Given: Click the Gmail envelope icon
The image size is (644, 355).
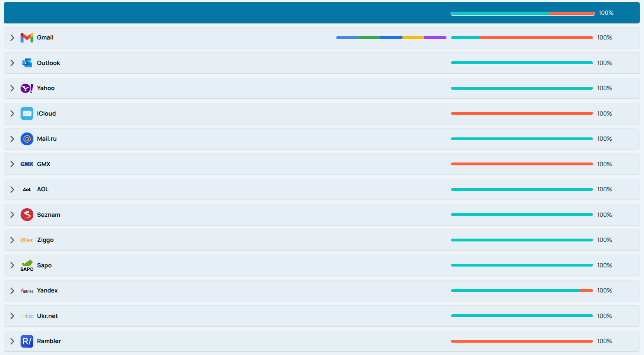Looking at the screenshot, I should coord(27,37).
